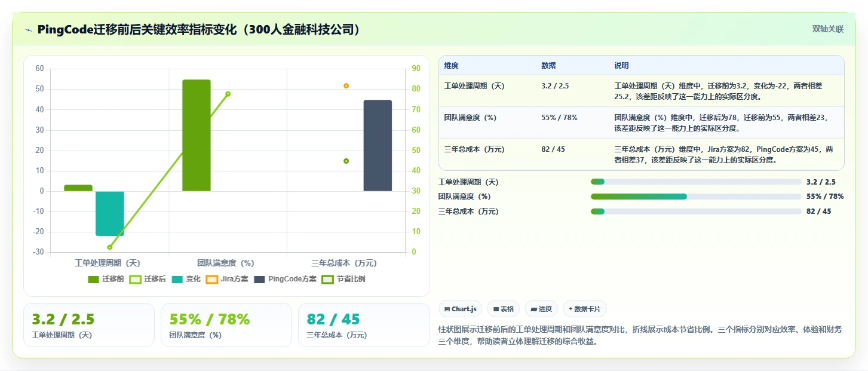The height and width of the screenshot is (371, 868).
Task: Click the 双轴关联 label in header
Action: (827, 29)
